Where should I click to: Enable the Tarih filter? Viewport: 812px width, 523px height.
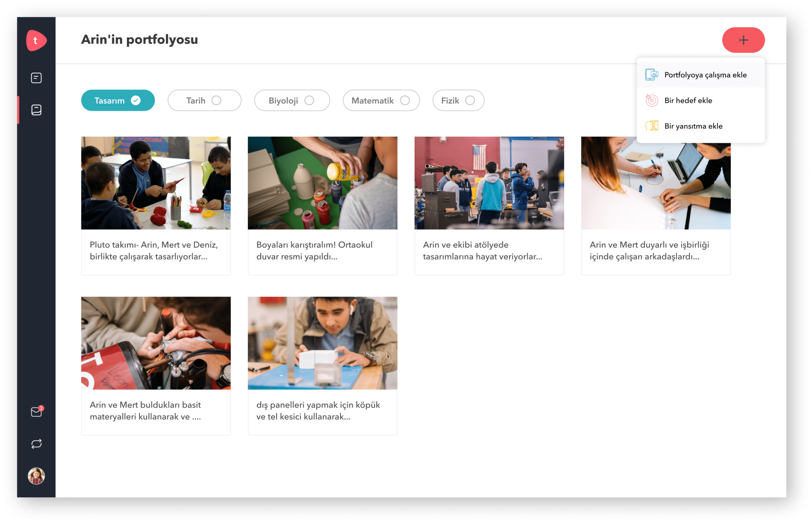[x=204, y=101]
